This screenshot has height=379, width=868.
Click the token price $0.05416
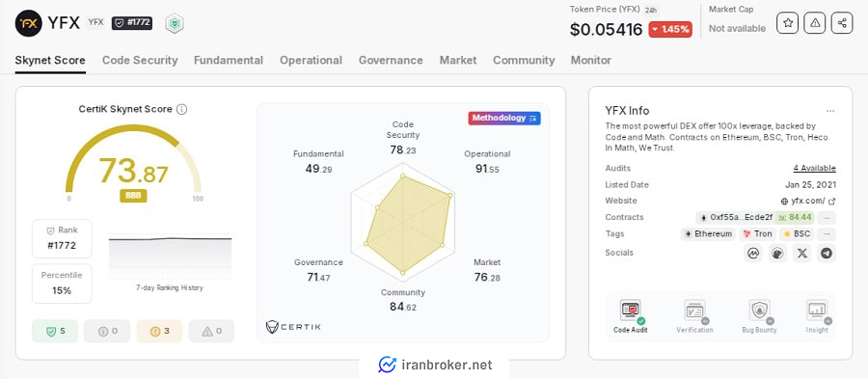(607, 29)
